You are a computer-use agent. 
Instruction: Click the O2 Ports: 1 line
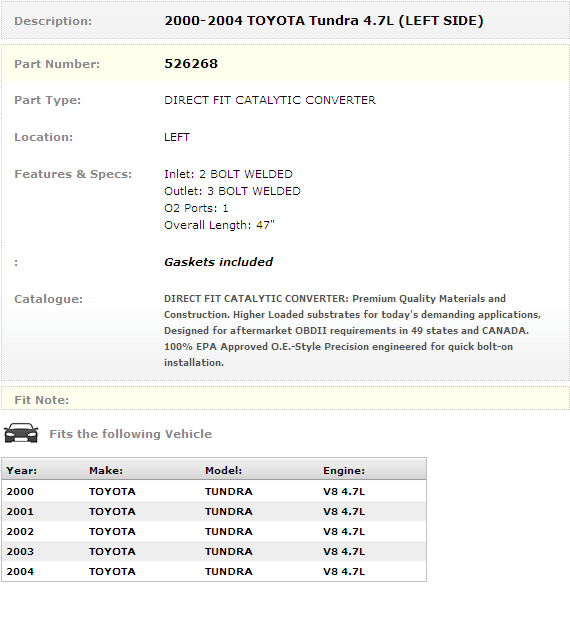tap(196, 209)
